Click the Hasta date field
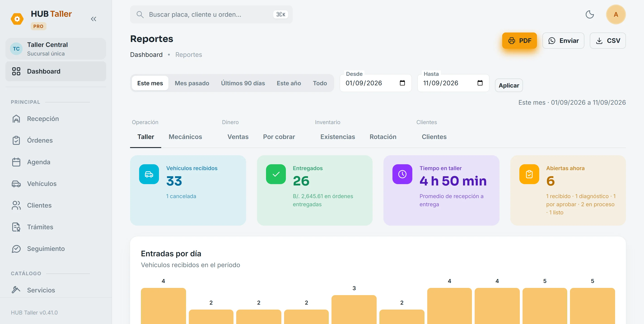Viewport: 644px width, 324px height. (453, 83)
